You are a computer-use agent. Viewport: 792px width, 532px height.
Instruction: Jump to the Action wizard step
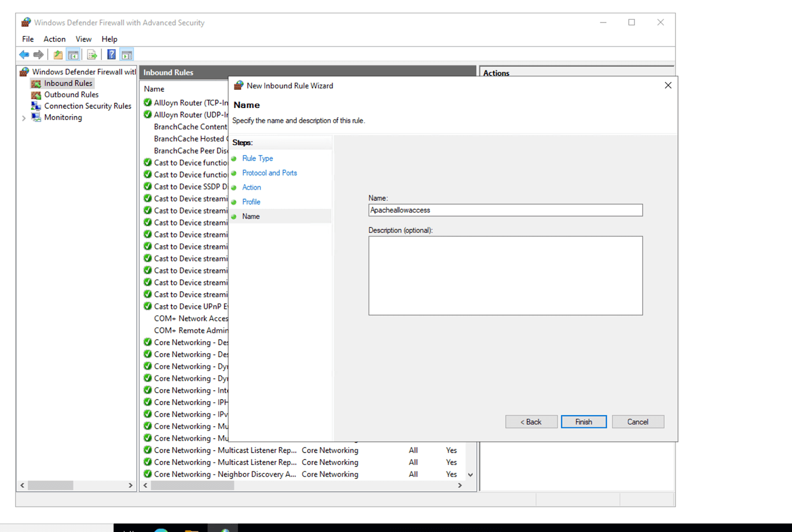tap(251, 187)
